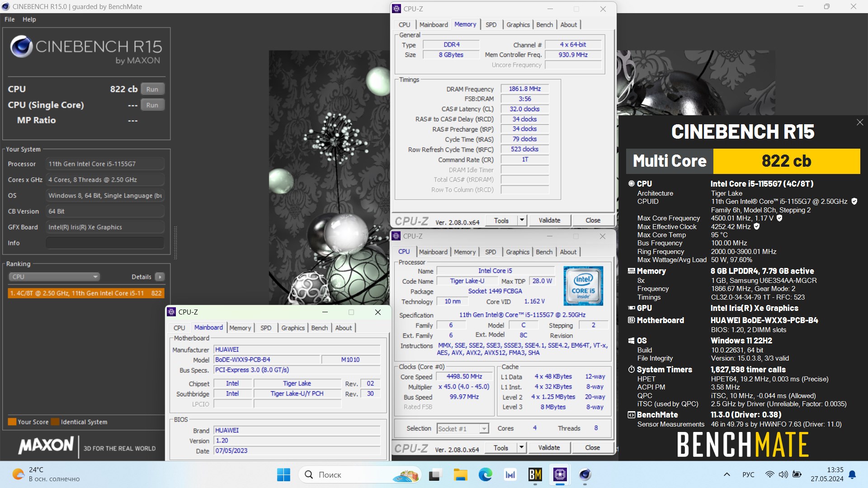Open Memory tab in CPU-Z Mainboard window
This screenshot has height=488, width=868.
[240, 328]
